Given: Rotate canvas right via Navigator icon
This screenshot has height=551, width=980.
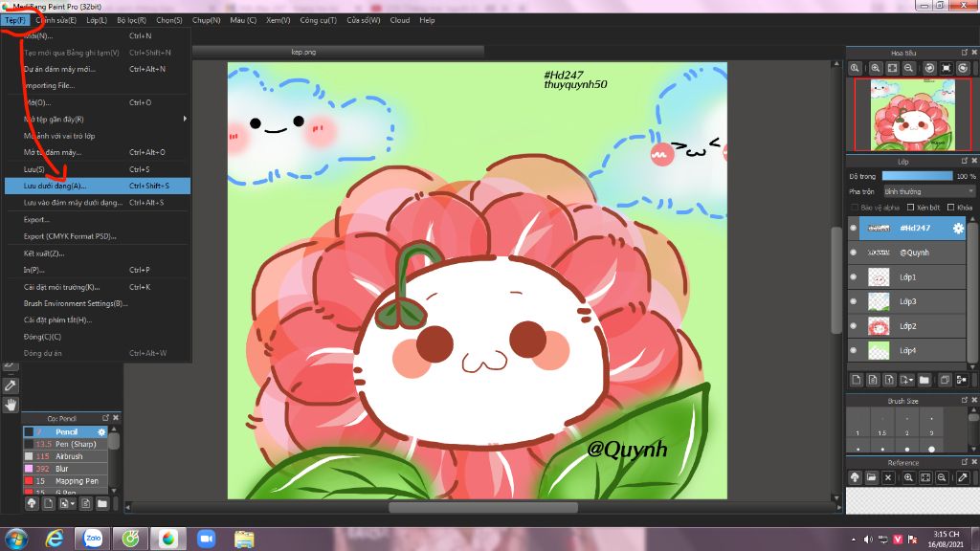Looking at the screenshot, I should (x=963, y=68).
